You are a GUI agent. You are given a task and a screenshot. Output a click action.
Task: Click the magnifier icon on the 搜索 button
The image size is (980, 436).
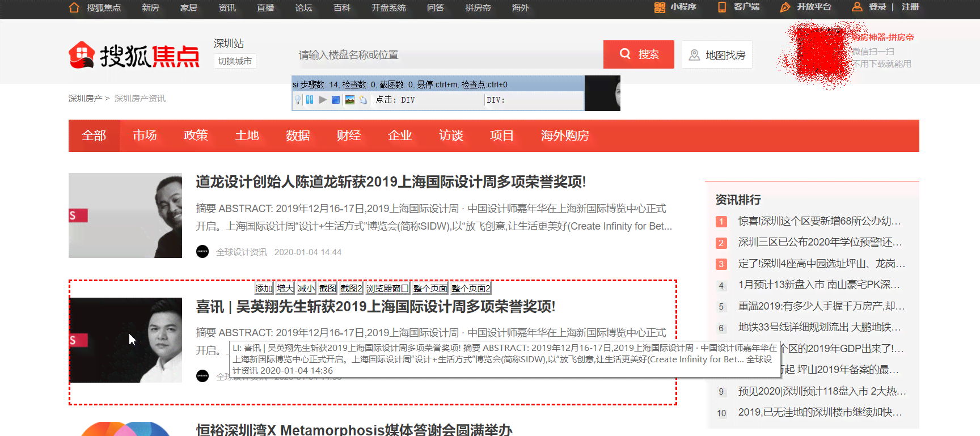pyautogui.click(x=626, y=54)
